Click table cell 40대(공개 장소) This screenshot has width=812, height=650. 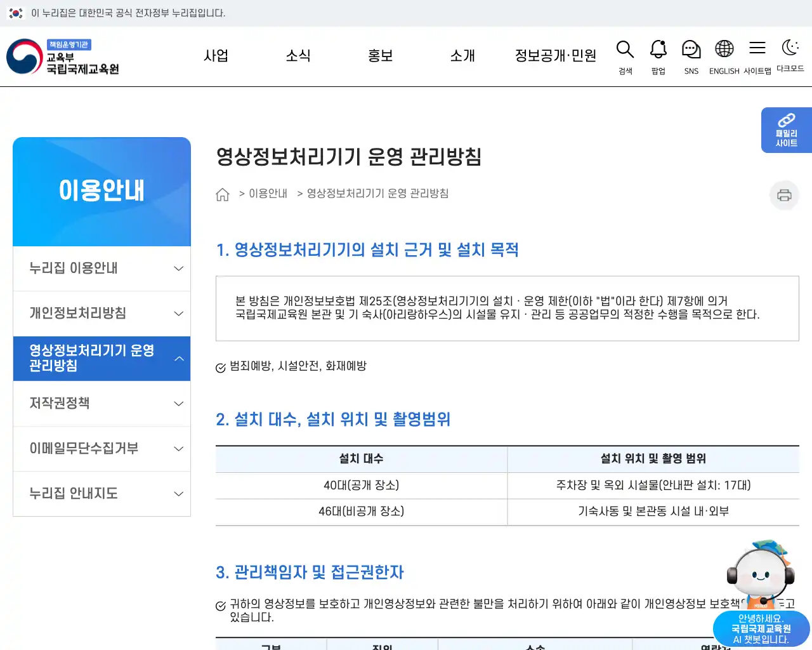pyautogui.click(x=362, y=486)
